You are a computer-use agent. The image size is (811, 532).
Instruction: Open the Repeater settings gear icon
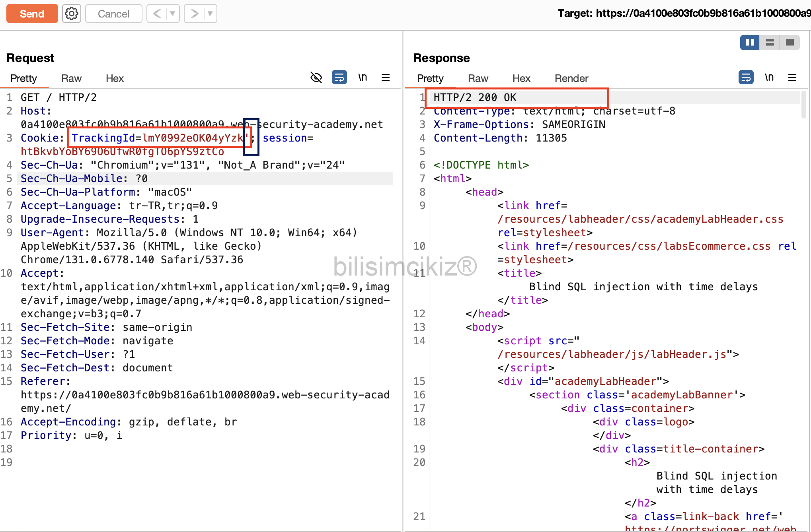[x=72, y=14]
